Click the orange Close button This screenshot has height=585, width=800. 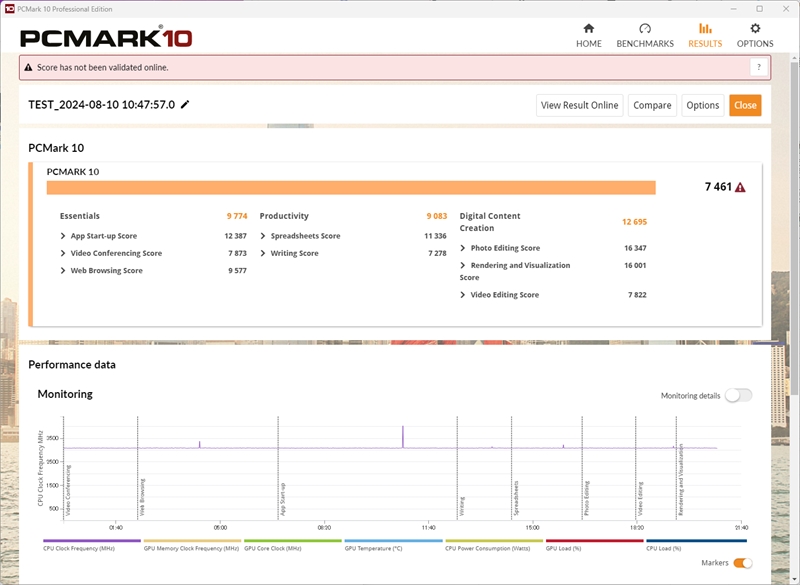(745, 105)
